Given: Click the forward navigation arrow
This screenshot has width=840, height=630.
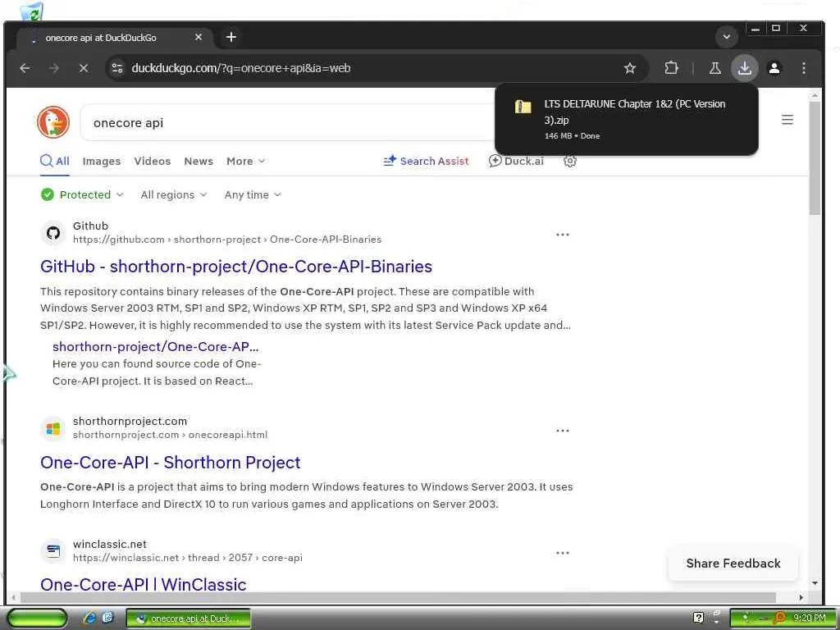Looking at the screenshot, I should point(54,68).
